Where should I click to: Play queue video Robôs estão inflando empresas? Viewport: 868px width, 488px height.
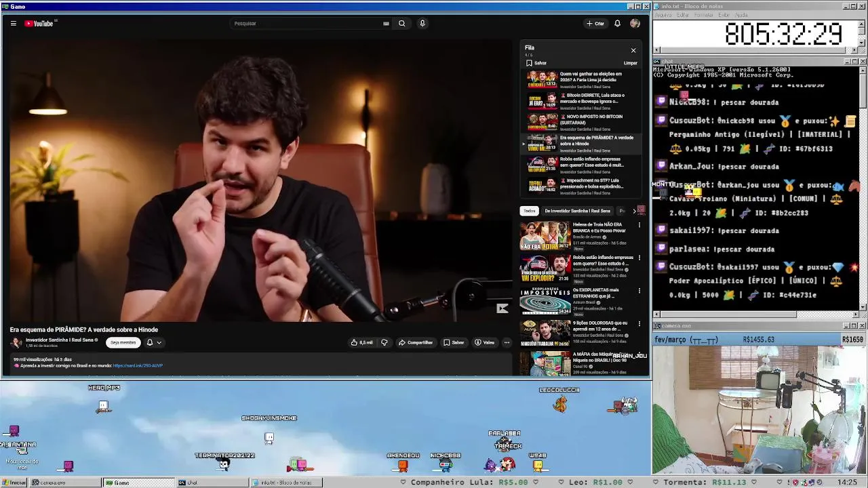[580, 165]
